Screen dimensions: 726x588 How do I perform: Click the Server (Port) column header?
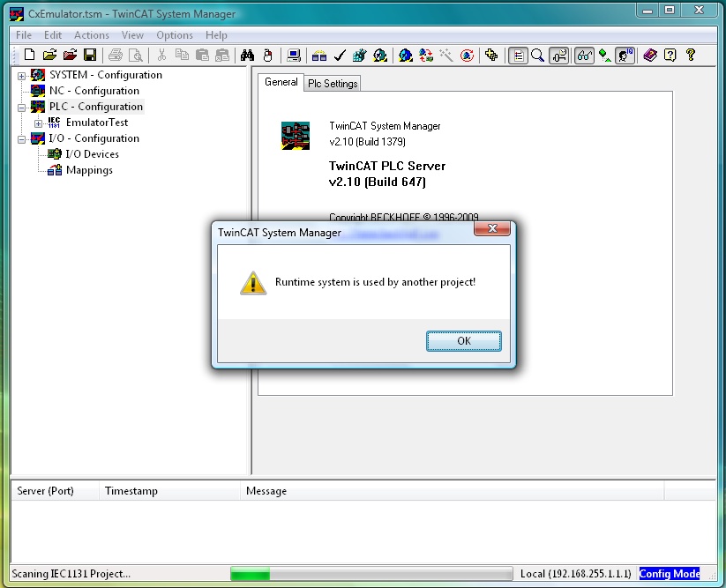55,491
